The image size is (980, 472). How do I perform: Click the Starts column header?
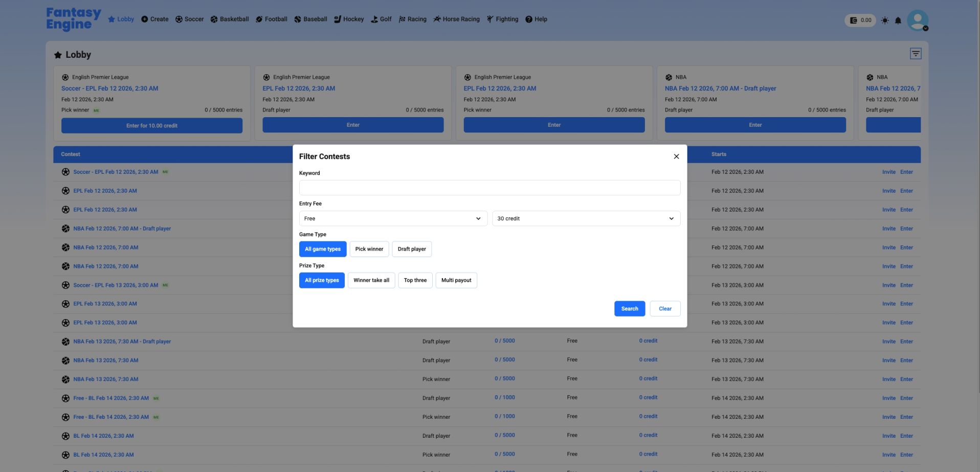[x=719, y=154]
